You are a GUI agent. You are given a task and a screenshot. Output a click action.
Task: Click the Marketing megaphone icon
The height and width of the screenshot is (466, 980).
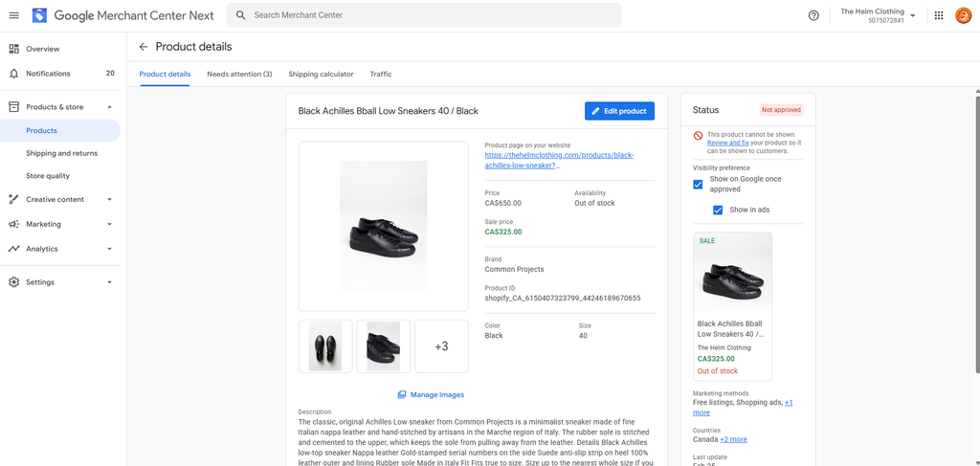coord(13,224)
